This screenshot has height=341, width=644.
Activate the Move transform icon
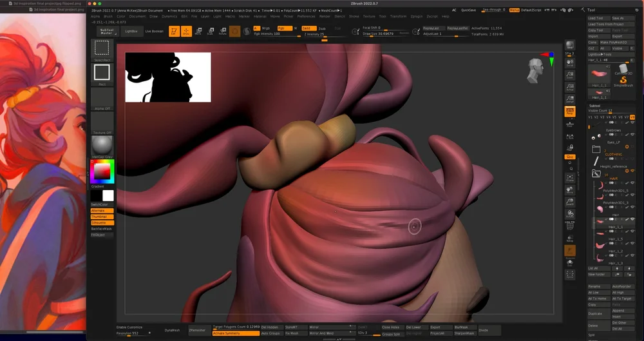pos(198,31)
